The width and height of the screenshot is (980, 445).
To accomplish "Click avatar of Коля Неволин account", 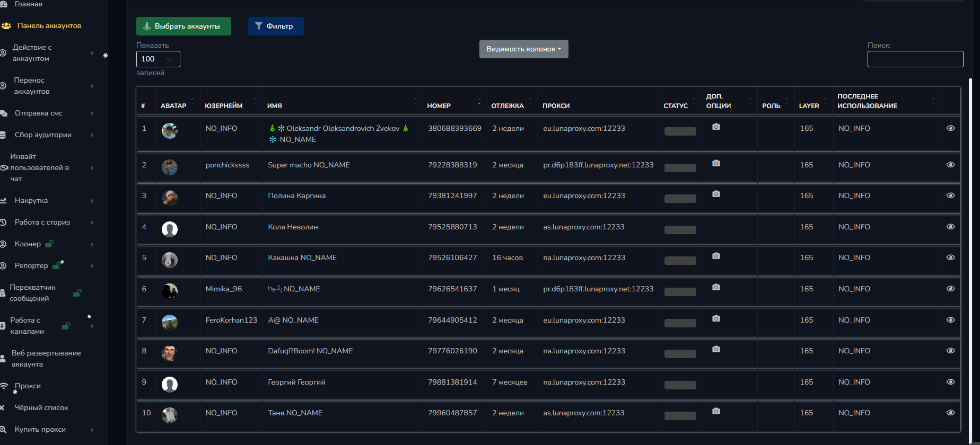I will (x=170, y=229).
